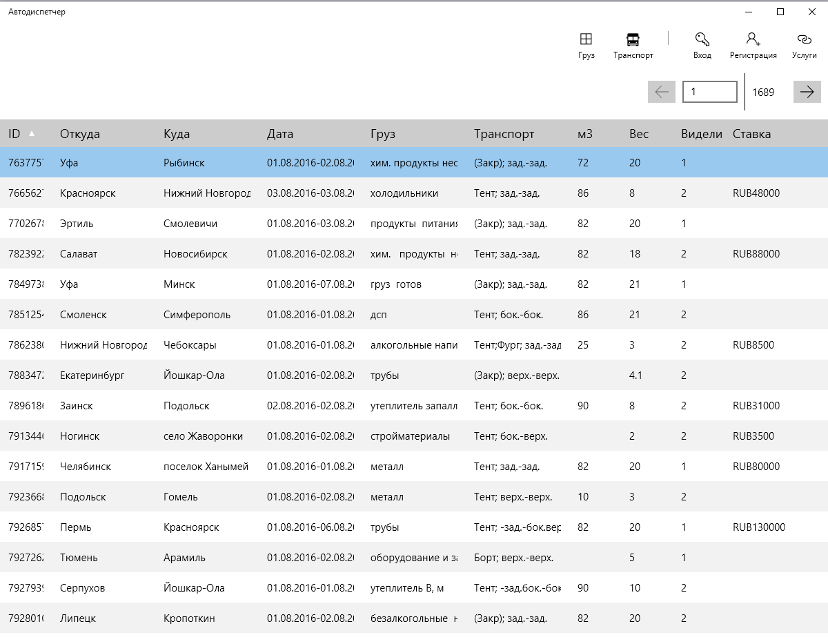Select the Тюмень origin cell

tap(79, 558)
